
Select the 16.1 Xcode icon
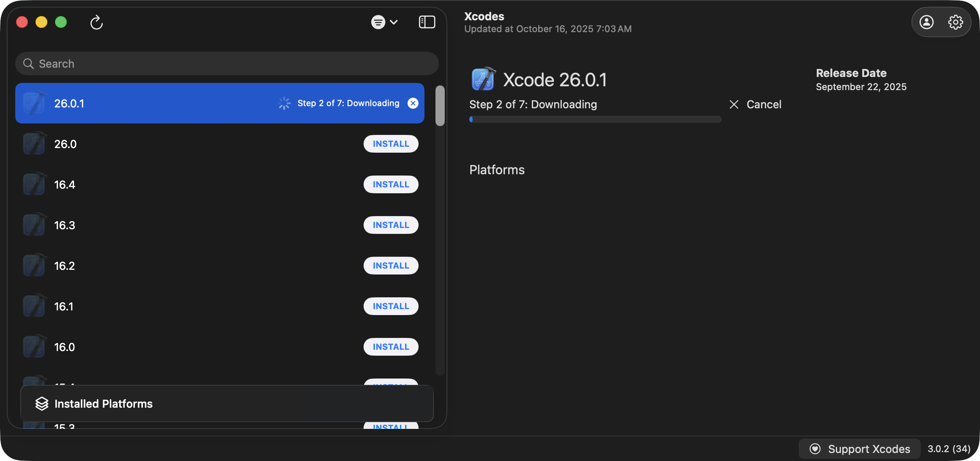pos(34,306)
